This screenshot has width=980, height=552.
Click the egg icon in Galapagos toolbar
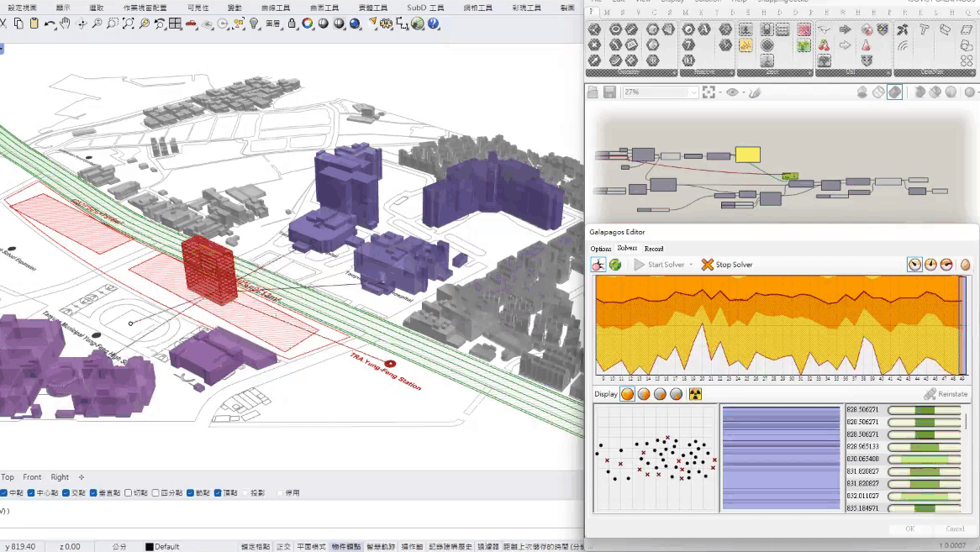point(965,265)
